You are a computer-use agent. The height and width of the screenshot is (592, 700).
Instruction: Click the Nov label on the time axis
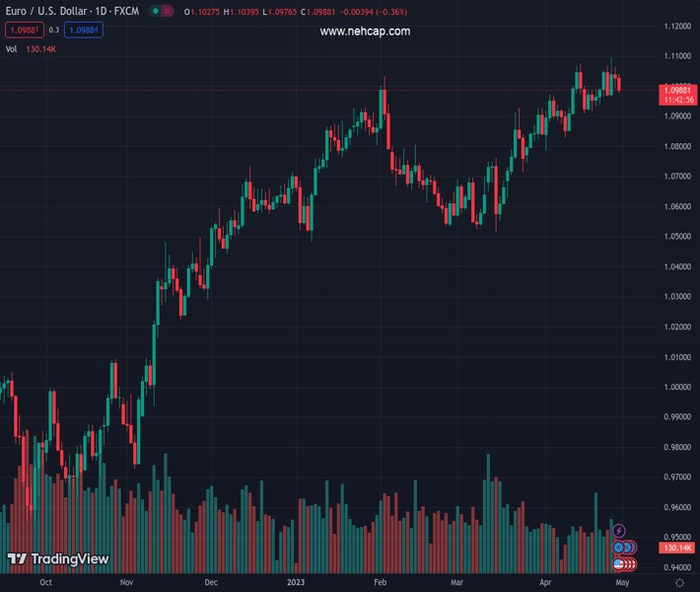click(126, 582)
